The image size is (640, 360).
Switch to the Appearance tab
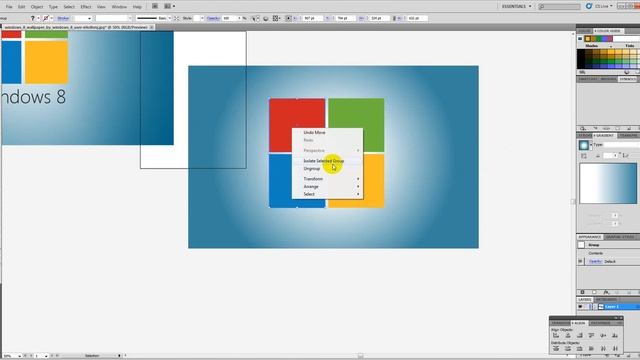(x=589, y=237)
